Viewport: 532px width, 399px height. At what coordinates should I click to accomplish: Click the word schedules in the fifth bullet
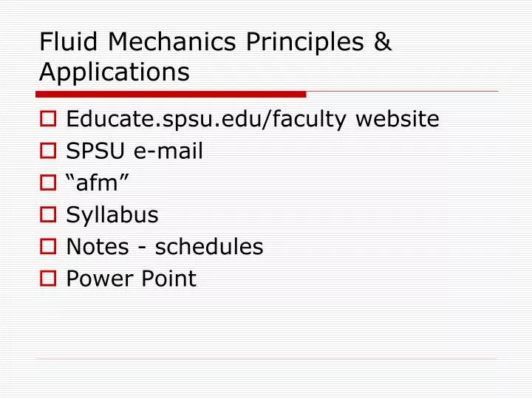click(209, 246)
